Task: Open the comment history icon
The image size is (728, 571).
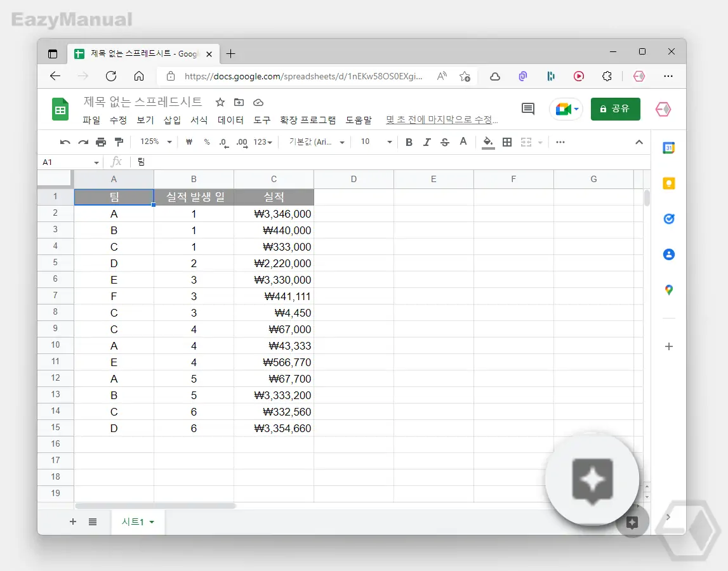Action: (x=528, y=108)
